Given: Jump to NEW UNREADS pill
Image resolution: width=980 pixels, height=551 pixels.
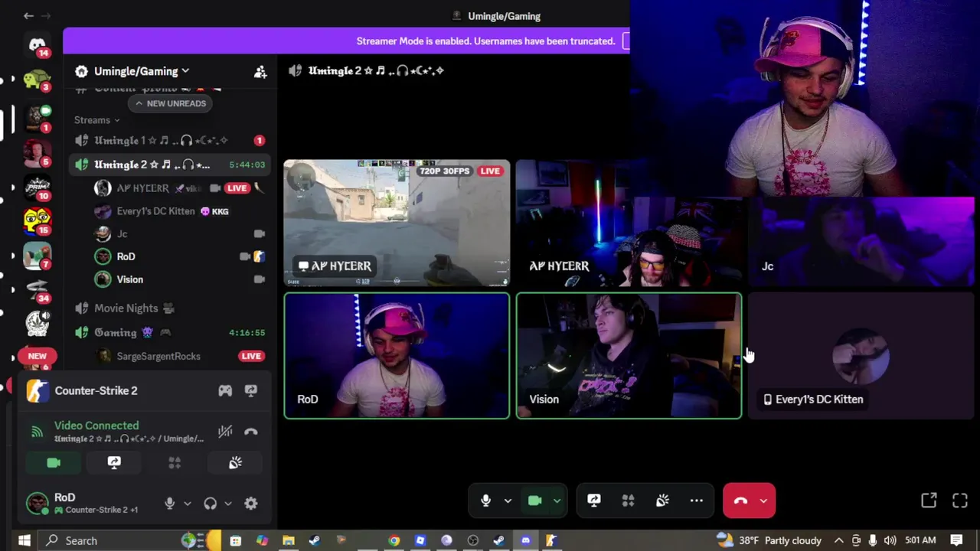Looking at the screenshot, I should pyautogui.click(x=171, y=103).
